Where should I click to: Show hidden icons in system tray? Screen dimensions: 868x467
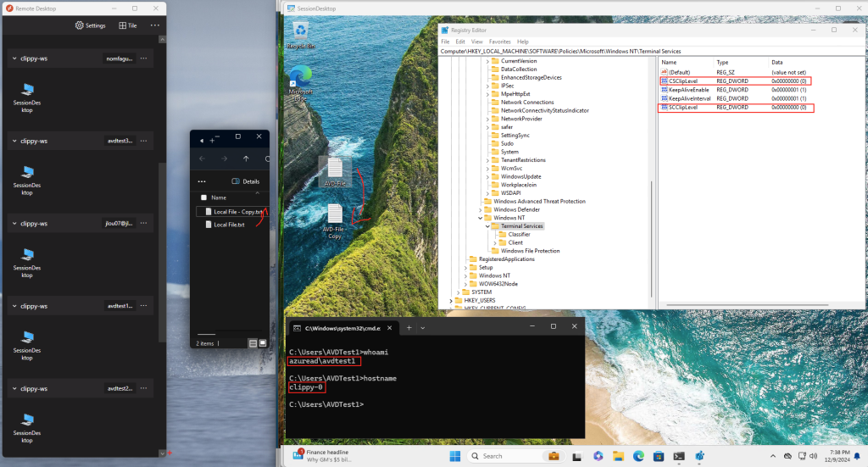tap(773, 456)
